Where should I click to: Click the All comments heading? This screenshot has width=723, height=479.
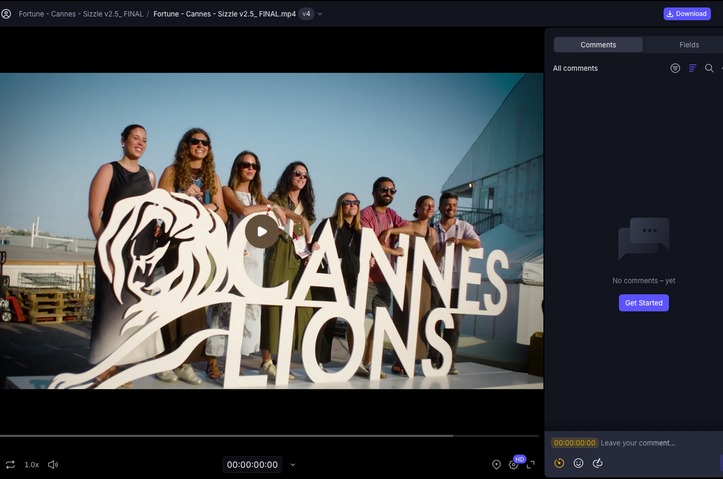(575, 68)
